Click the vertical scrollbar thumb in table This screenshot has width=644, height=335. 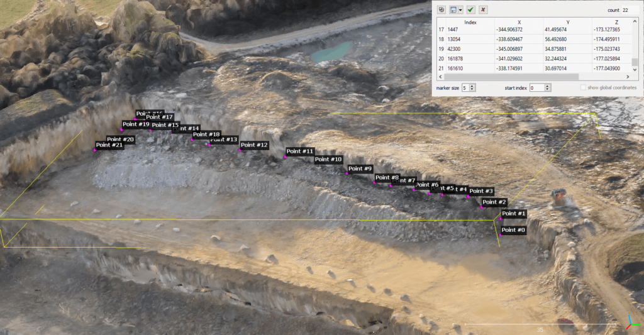click(x=635, y=62)
